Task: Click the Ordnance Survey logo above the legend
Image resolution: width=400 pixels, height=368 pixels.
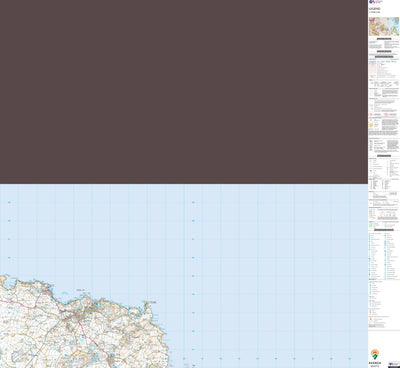Action: [376, 2]
